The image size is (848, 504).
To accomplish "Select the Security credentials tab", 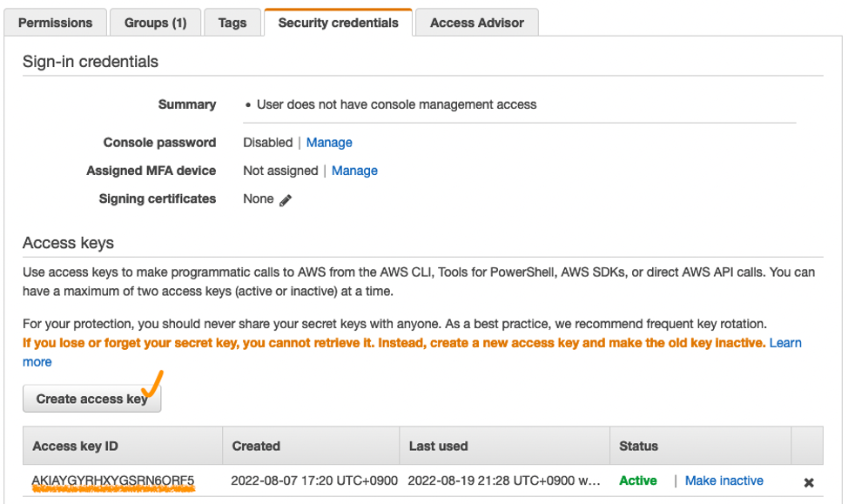I will click(338, 23).
